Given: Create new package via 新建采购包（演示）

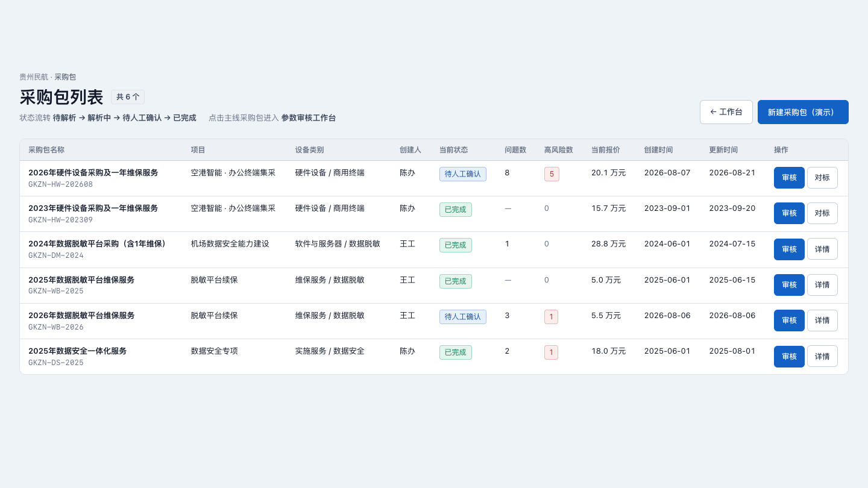Looking at the screenshot, I should click(x=803, y=112).
